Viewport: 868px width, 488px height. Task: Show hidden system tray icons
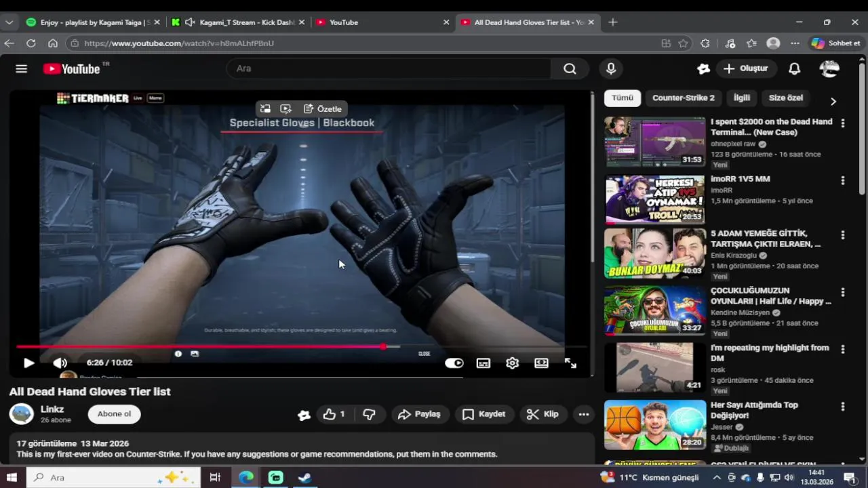(717, 477)
